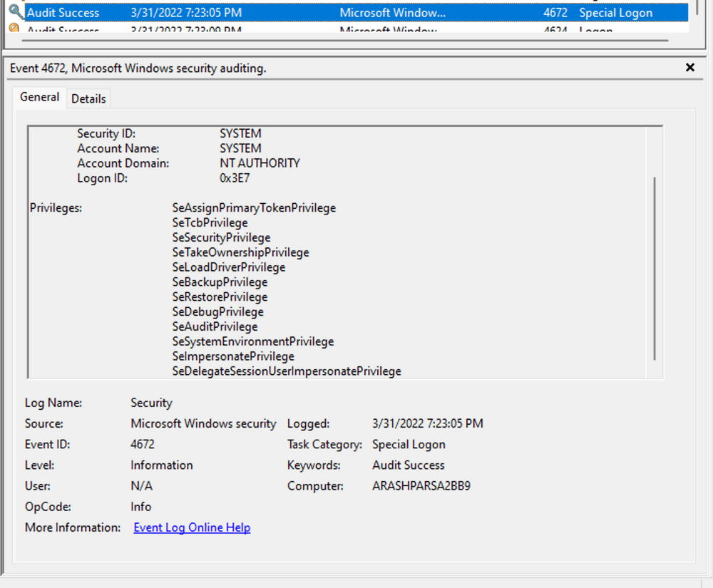Click the key icon beside event 4624
Image resolution: width=713 pixels, height=588 pixels.
[15, 29]
